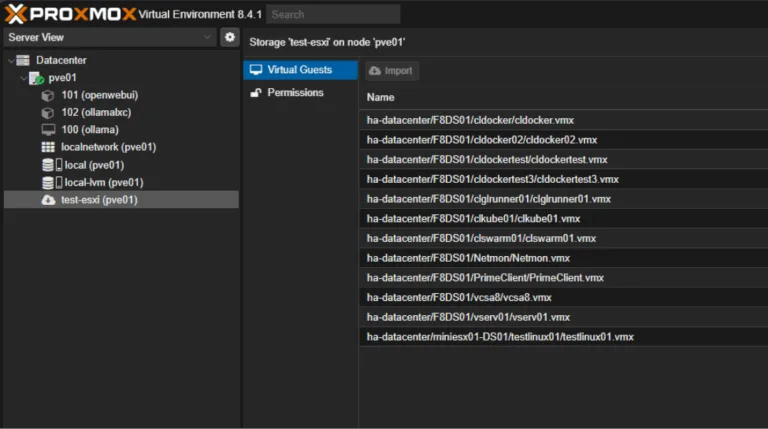The image size is (768, 429).
Task: Click the Permissions unlock icon
Action: 256,93
